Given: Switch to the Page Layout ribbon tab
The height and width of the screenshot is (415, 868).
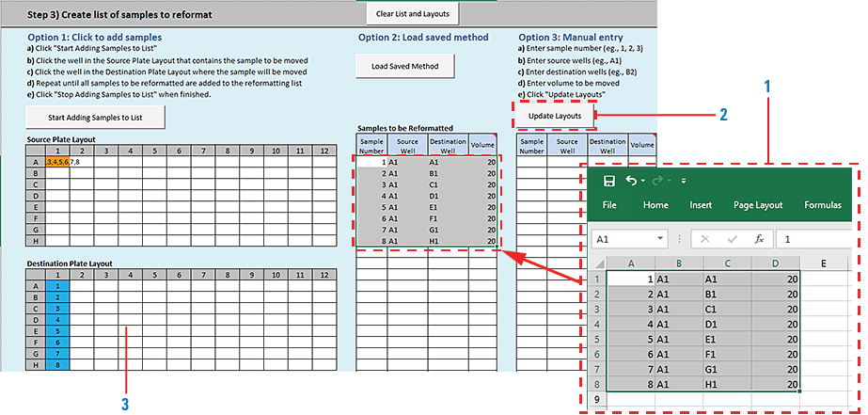Looking at the screenshot, I should click(x=758, y=205).
